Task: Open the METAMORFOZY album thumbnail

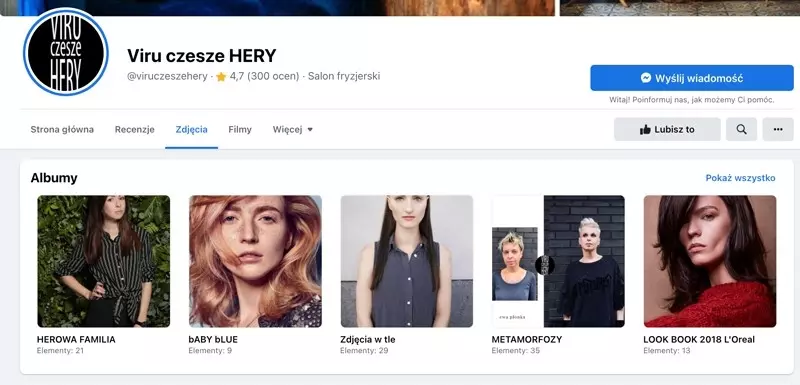Action: tap(558, 261)
